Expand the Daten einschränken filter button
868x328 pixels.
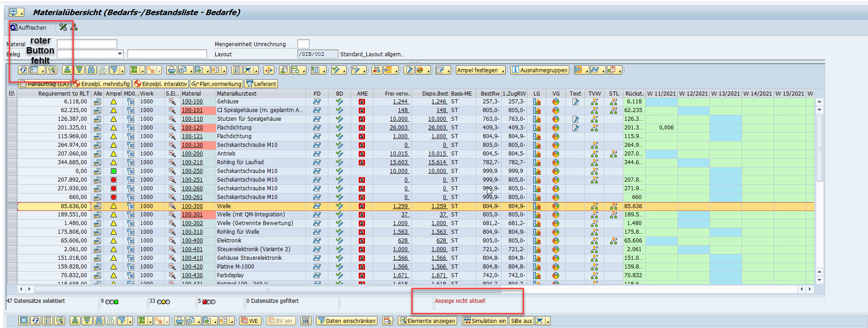(347, 321)
